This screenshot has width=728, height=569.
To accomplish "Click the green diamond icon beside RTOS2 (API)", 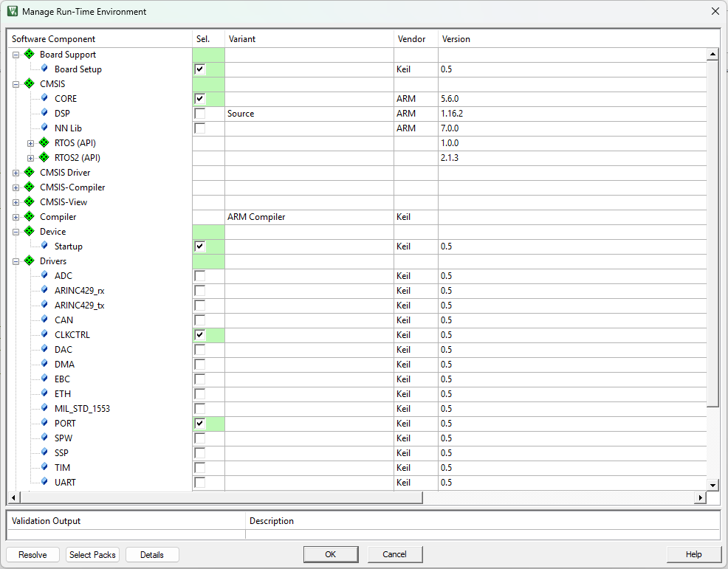I will tap(44, 158).
